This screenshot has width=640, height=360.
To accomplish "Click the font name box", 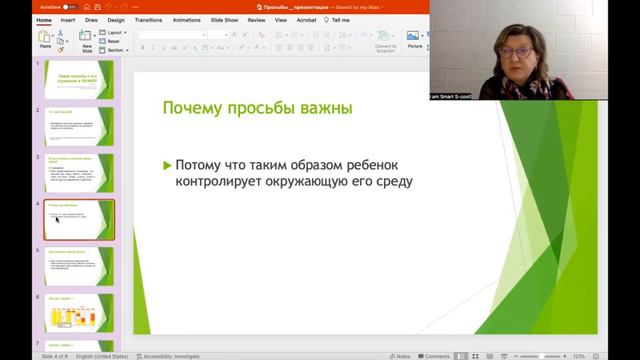I will click(172, 35).
